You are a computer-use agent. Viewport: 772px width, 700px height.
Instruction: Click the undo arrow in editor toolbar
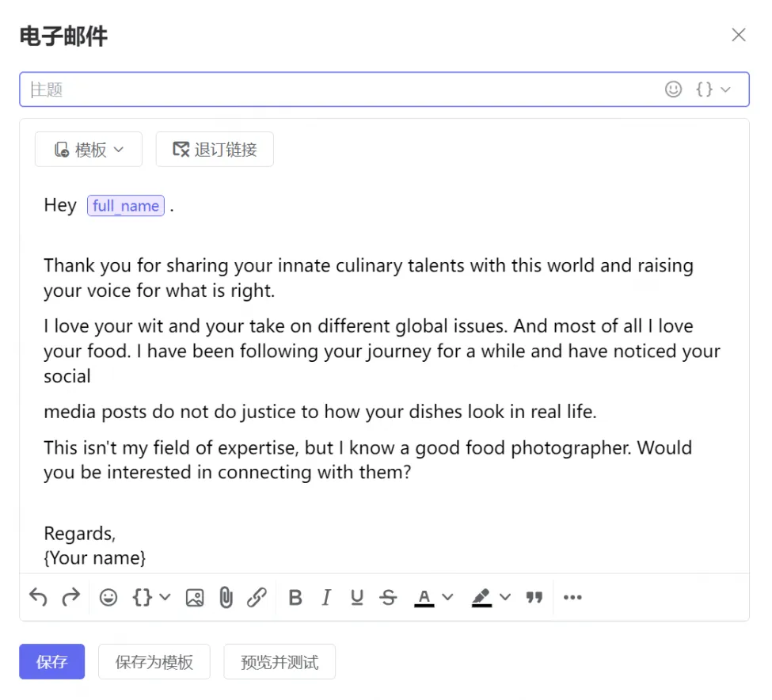click(38, 597)
